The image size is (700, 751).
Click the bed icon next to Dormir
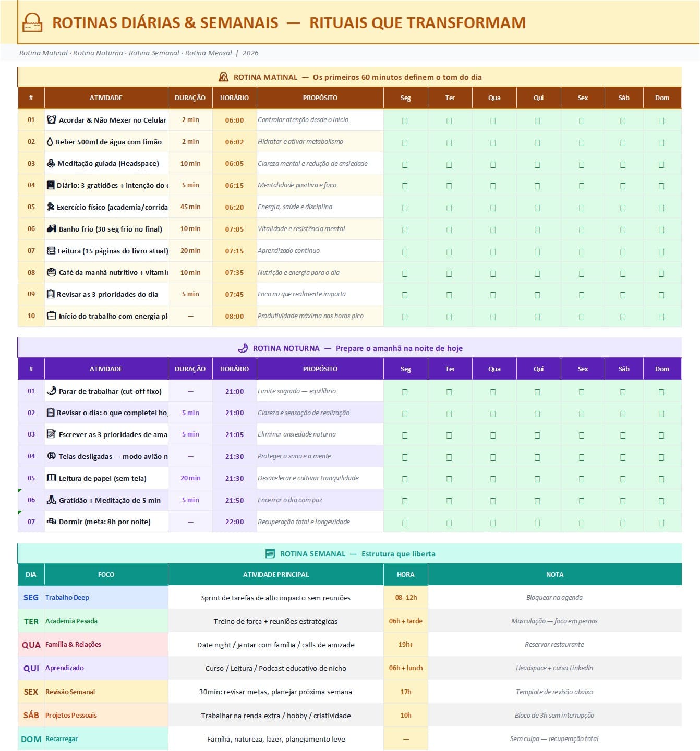point(51,521)
